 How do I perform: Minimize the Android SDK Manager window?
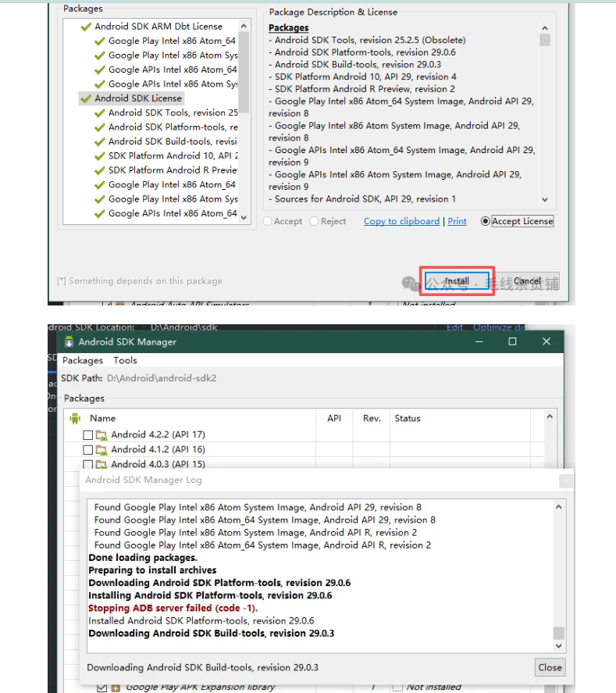click(x=479, y=341)
